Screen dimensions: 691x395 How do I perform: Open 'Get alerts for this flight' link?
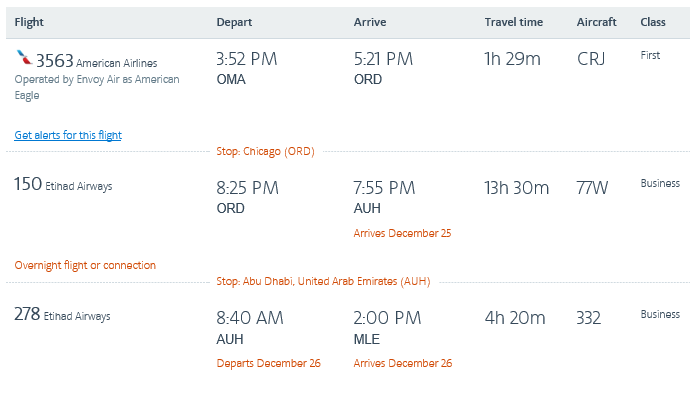[68, 135]
